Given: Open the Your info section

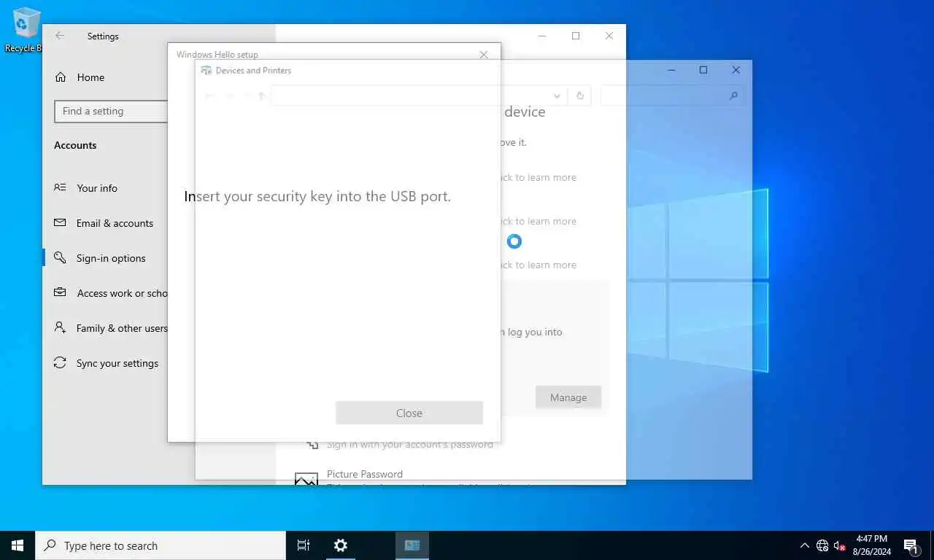Looking at the screenshot, I should [96, 188].
